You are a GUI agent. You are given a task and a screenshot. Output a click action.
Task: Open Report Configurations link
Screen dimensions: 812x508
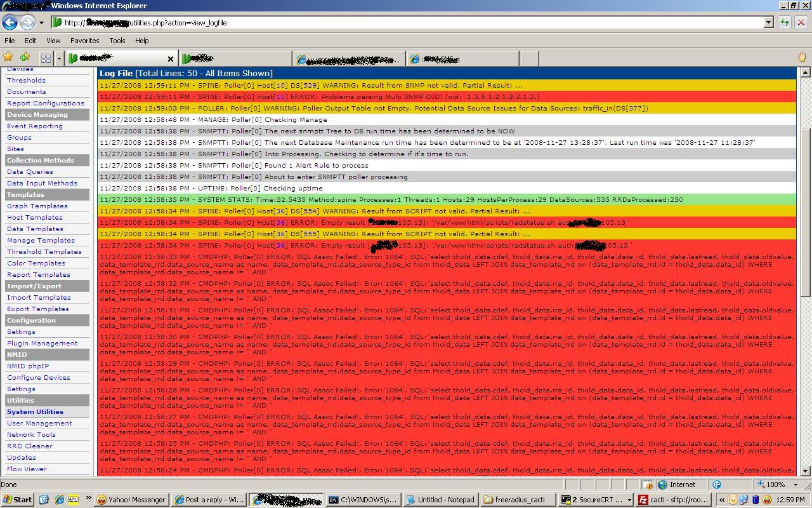pyautogui.click(x=46, y=104)
